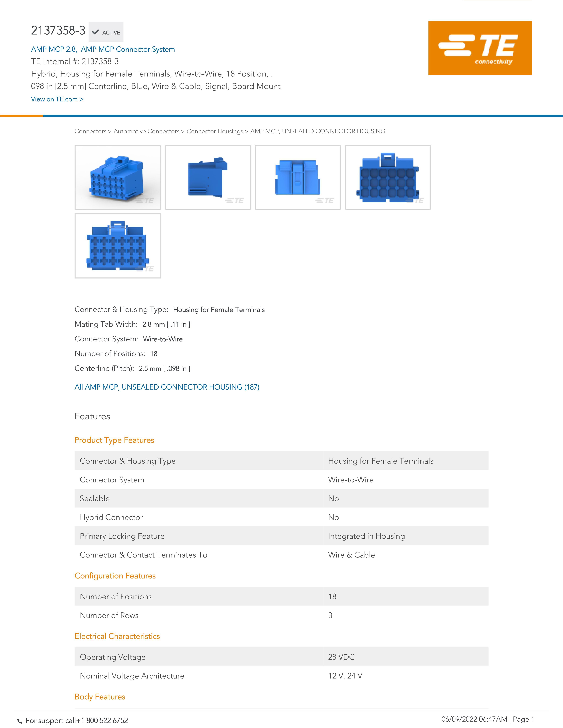View the thumbnail showing the latch from above

coord(298,178)
